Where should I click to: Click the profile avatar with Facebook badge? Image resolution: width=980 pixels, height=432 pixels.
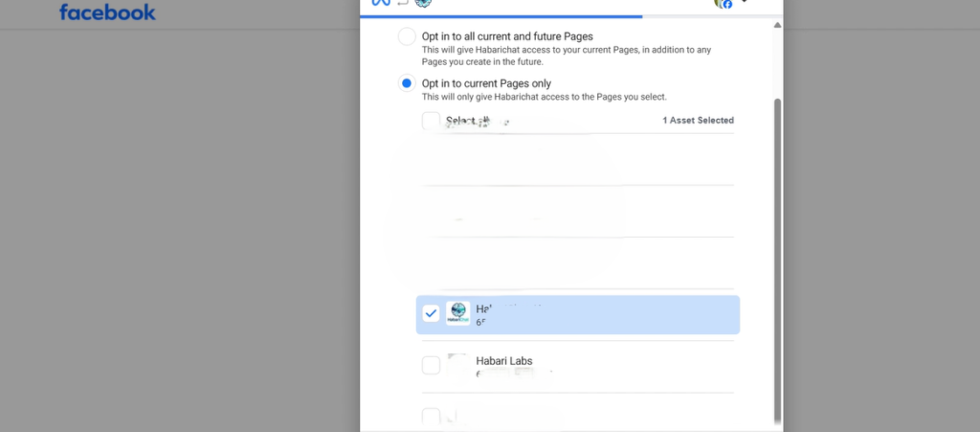(x=723, y=3)
